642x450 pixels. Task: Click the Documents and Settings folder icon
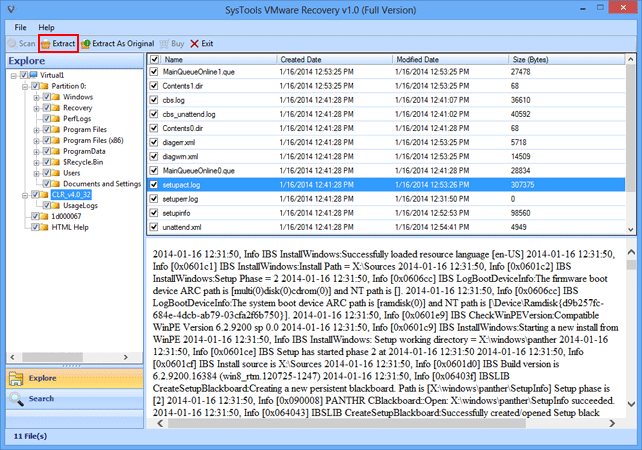(56, 184)
